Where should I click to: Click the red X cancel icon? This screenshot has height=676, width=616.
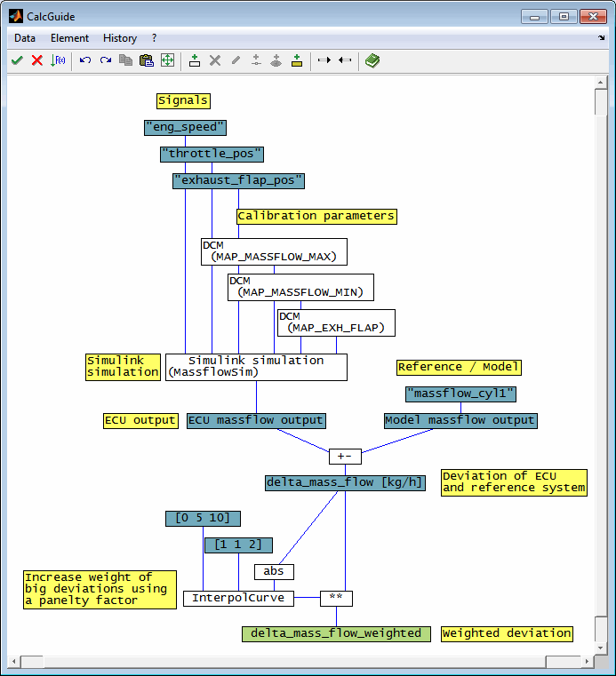click(x=37, y=60)
